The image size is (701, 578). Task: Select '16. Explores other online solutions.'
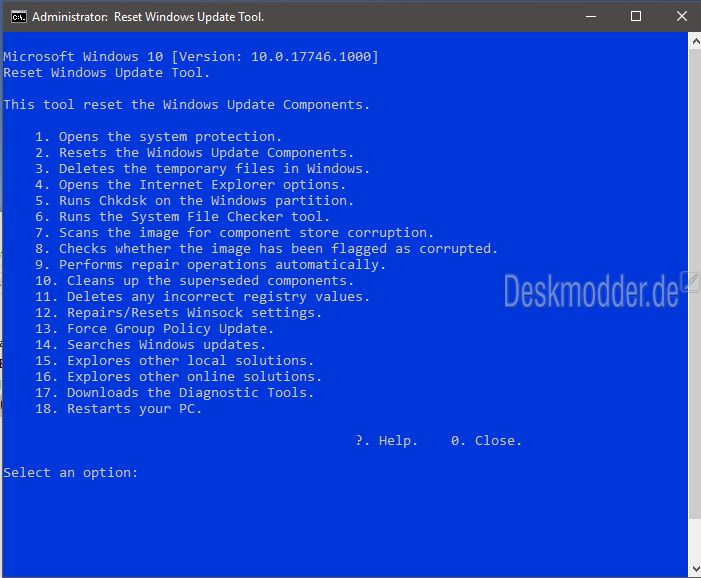click(178, 377)
